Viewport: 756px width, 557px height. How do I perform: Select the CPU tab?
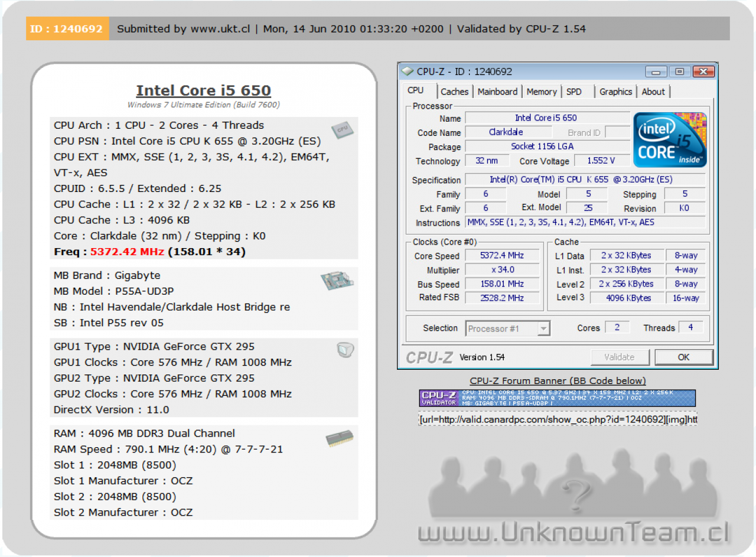416,90
